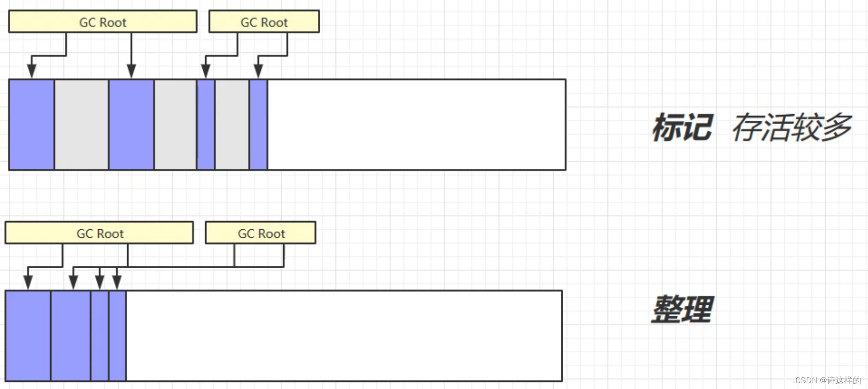Screen dimensions: 868x389
Task: Click the third blue block in the lower memory bar
Action: [100, 336]
